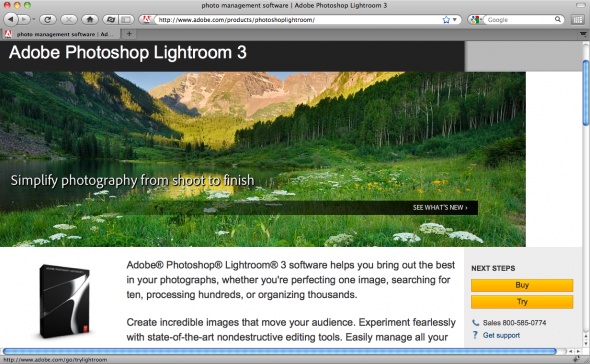Go back with the browser Back arrow

[x=11, y=19]
